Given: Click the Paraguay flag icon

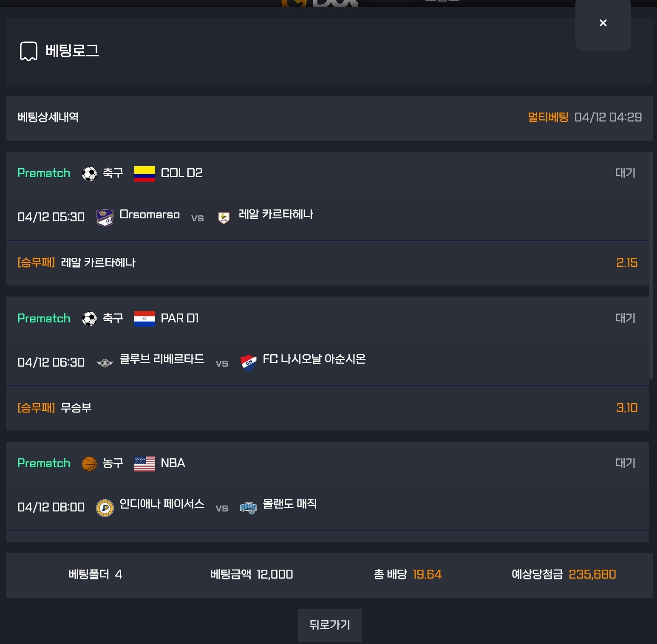Looking at the screenshot, I should pos(144,319).
